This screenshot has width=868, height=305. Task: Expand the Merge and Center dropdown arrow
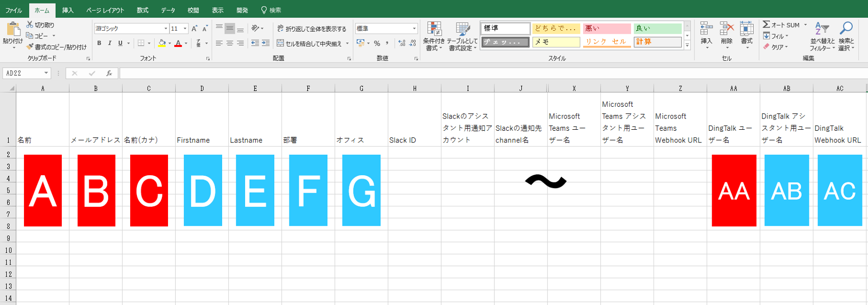347,43
